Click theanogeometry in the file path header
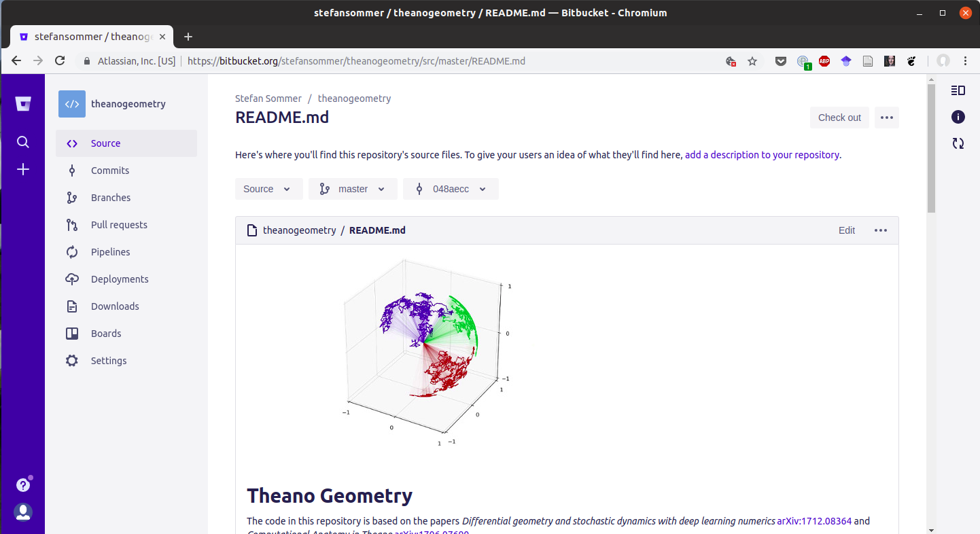This screenshot has width=980, height=534. [x=300, y=230]
